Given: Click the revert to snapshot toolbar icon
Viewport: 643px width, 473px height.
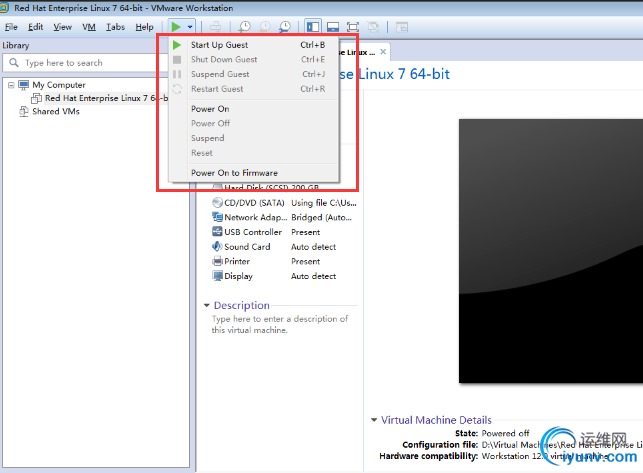Looking at the screenshot, I should pyautogui.click(x=265, y=27).
